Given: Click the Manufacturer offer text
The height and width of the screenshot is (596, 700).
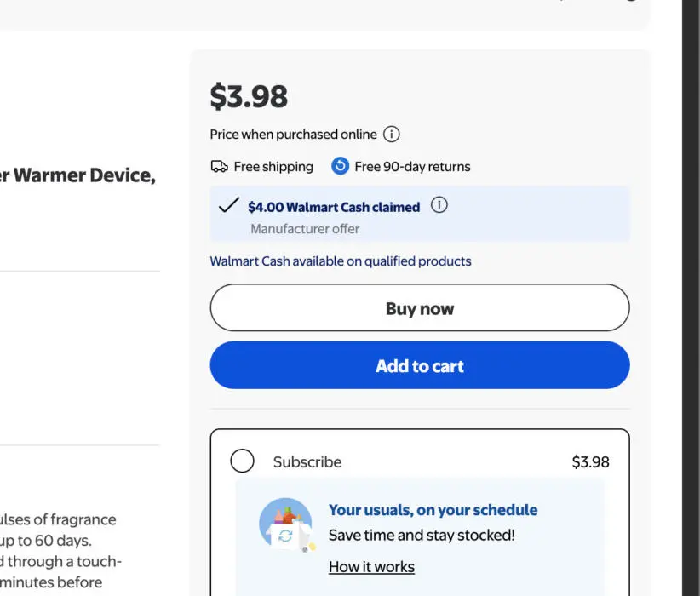Looking at the screenshot, I should point(305,229).
